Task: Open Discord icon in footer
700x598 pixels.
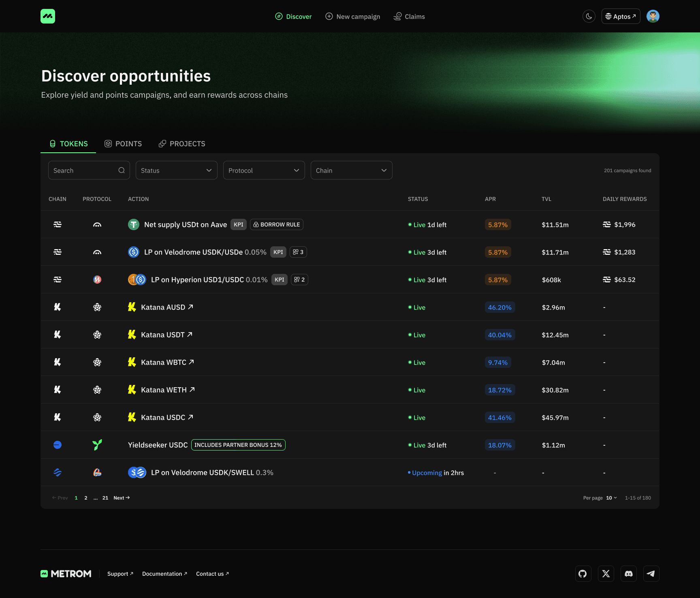Action: click(x=629, y=574)
